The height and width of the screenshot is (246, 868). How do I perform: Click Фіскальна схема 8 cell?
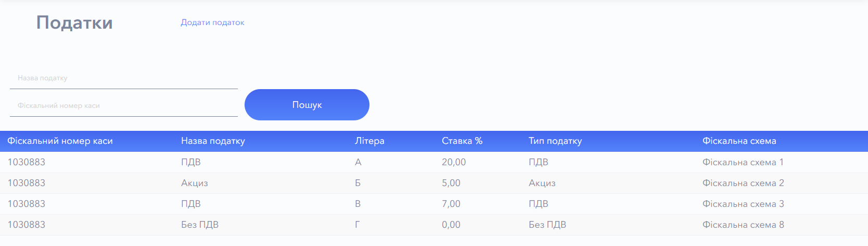pos(743,225)
